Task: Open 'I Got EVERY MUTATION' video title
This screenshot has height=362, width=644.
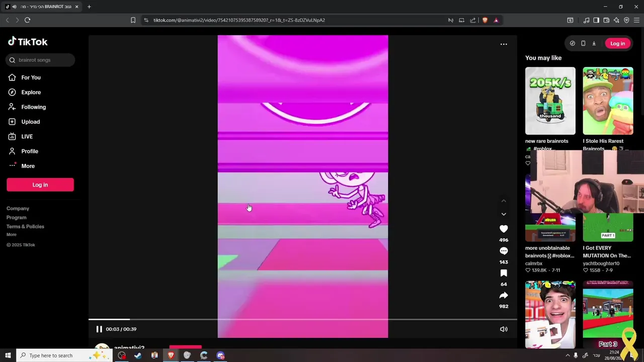Action: pyautogui.click(x=607, y=252)
